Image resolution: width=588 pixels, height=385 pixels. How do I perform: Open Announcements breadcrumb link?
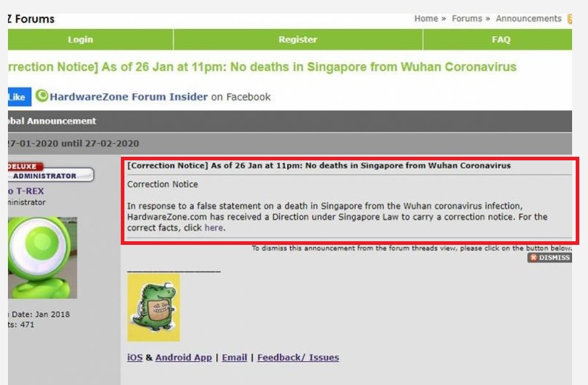(x=529, y=19)
